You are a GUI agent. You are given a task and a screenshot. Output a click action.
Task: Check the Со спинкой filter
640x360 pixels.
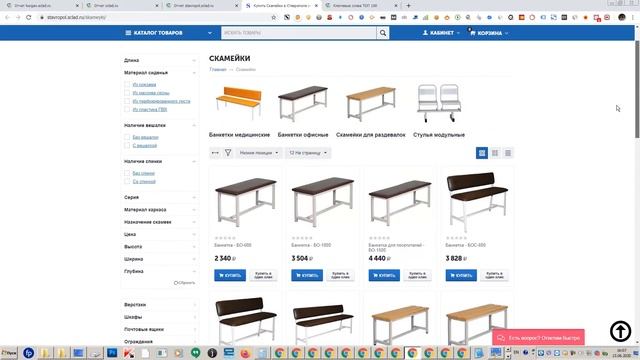pos(127,181)
